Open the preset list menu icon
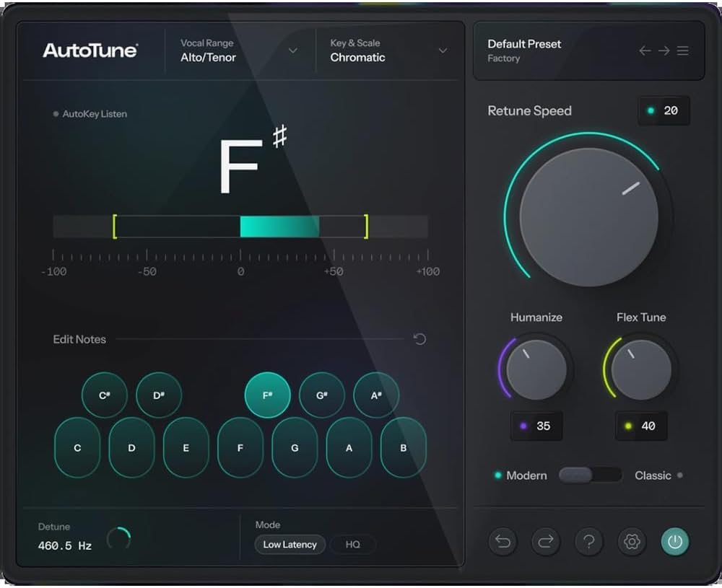The width and height of the screenshot is (722, 588). click(x=683, y=51)
